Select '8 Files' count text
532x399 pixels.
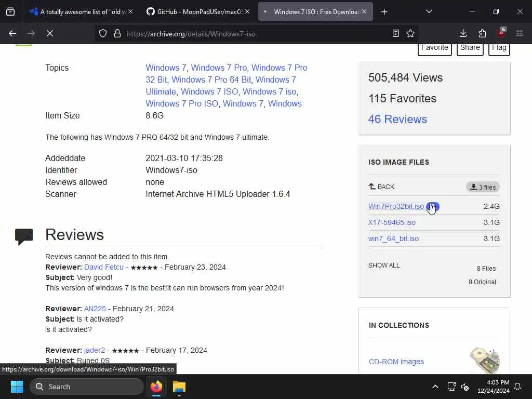486,269
